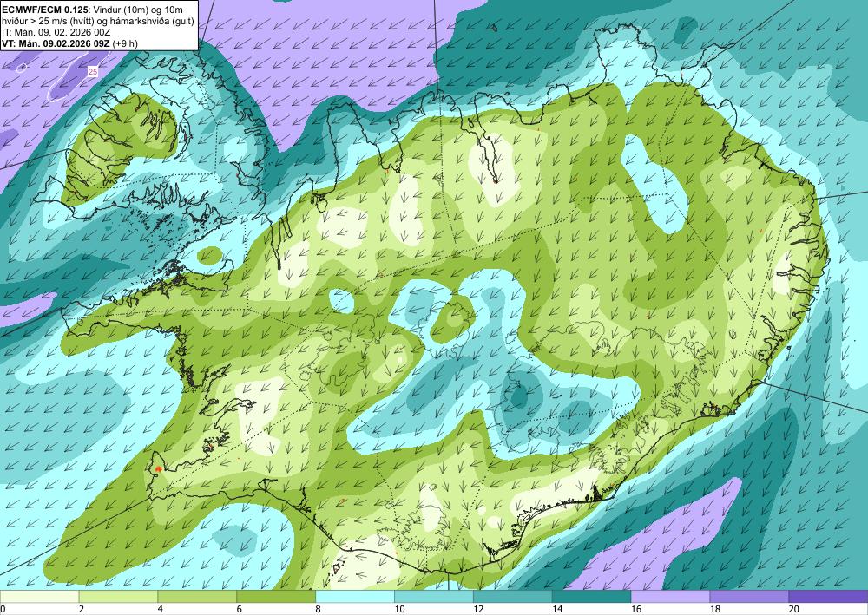Pick the light lavender 16–18 m/s legend swatch

coord(670,596)
